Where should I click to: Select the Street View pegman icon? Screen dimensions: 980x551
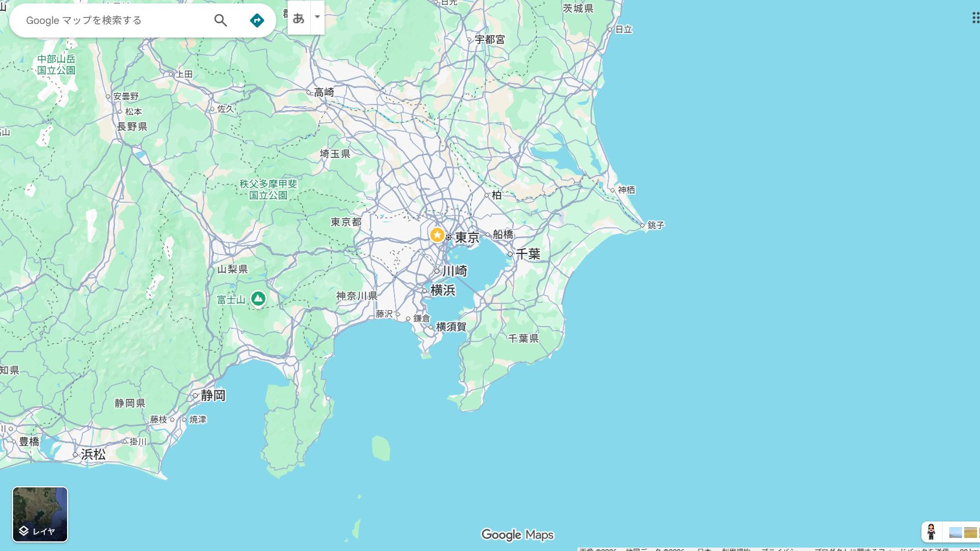click(931, 532)
